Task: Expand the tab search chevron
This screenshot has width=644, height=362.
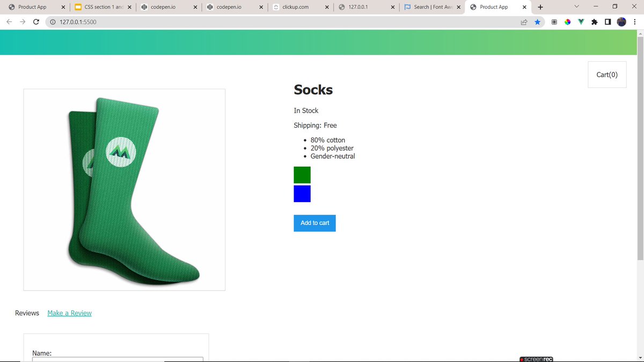Action: pyautogui.click(x=577, y=6)
